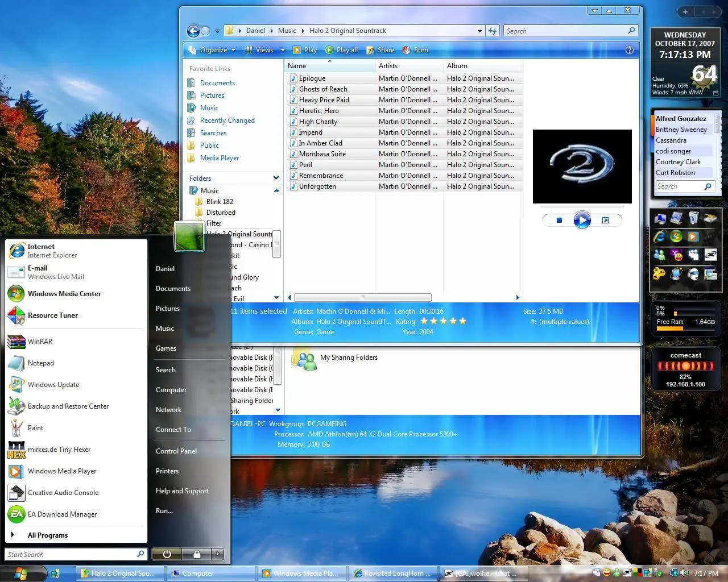The height and width of the screenshot is (582, 728).
Task: Set rating to five stars
Action: (x=462, y=321)
